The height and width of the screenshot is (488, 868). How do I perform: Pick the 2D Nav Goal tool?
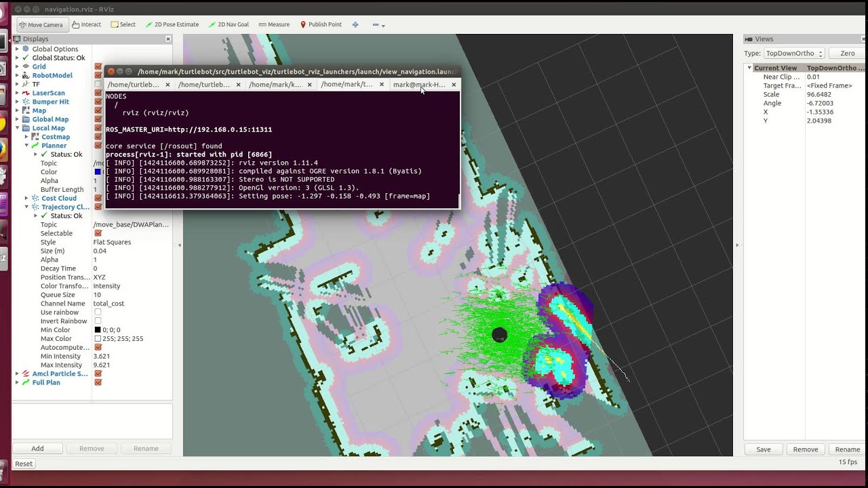229,24
